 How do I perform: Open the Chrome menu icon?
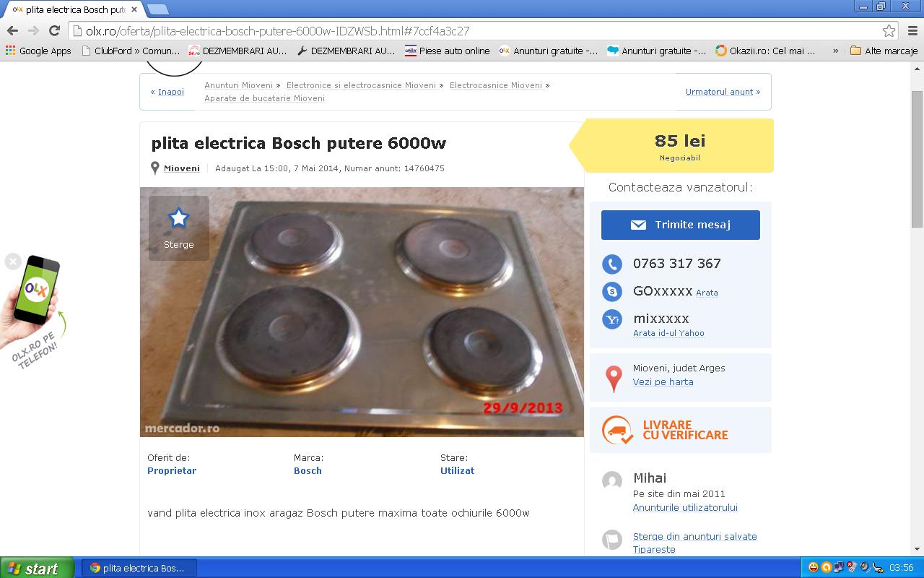(912, 30)
